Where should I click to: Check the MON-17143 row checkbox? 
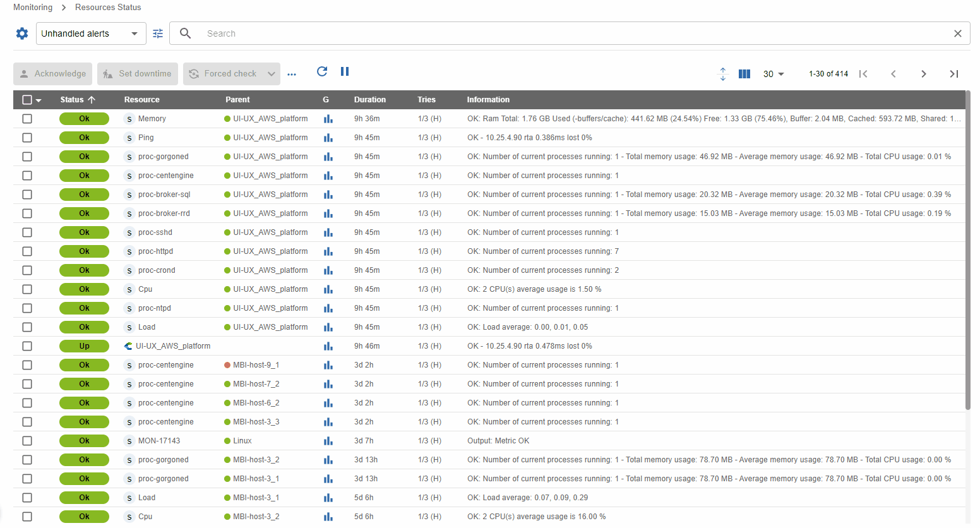pyautogui.click(x=27, y=441)
